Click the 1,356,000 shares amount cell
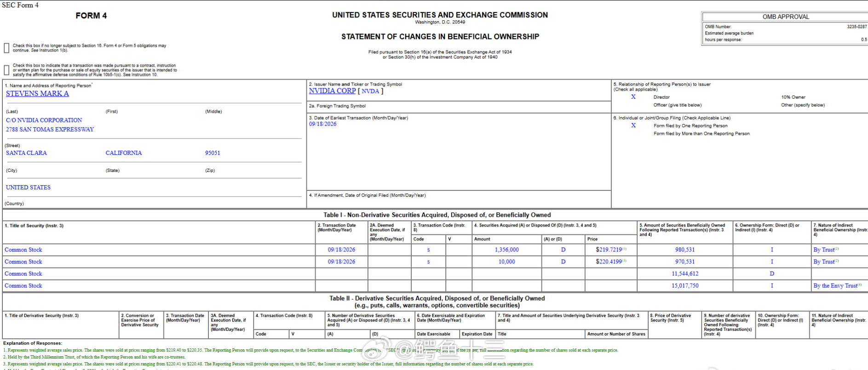The width and height of the screenshot is (868, 370). point(507,250)
